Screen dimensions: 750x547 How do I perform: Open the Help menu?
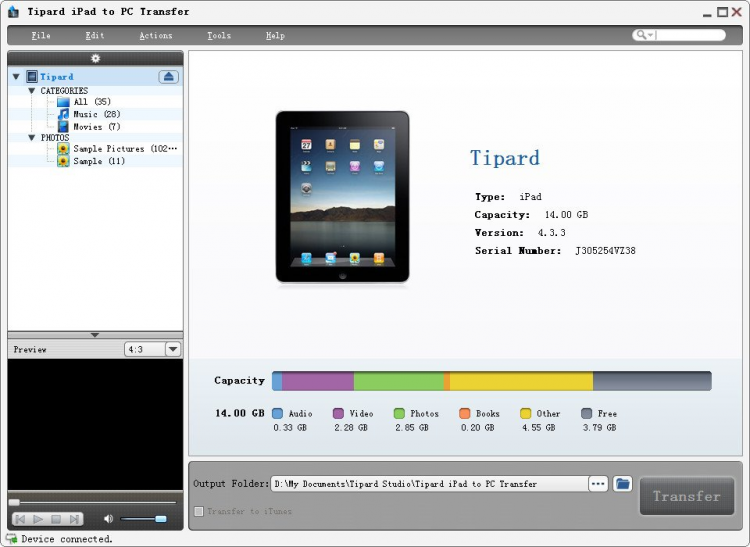pos(275,35)
